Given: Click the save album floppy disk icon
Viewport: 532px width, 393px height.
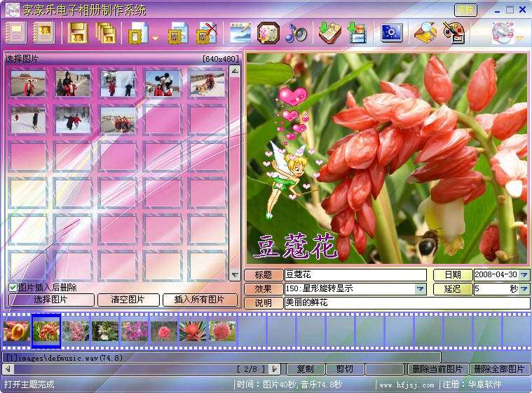Looking at the screenshot, I should tap(78, 33).
